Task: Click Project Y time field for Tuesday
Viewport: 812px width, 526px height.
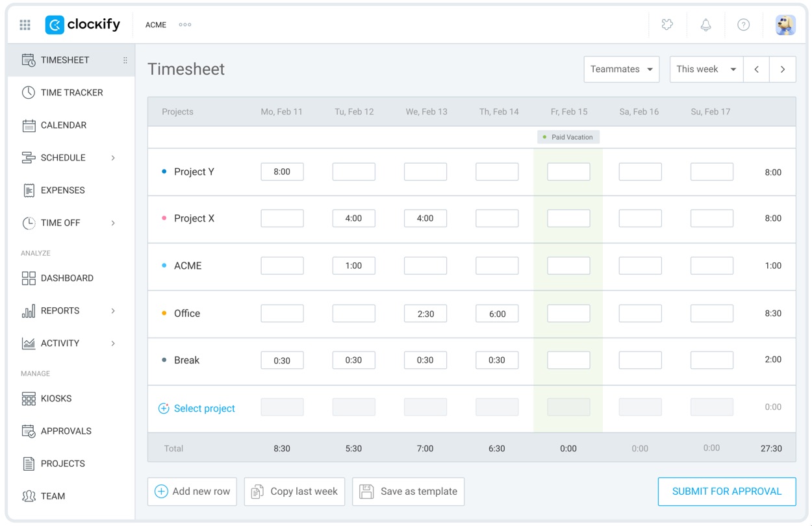Action: [353, 172]
